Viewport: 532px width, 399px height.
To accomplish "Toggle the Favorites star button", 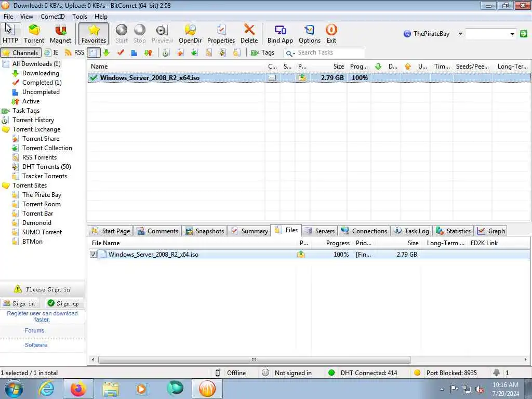I will [94, 34].
